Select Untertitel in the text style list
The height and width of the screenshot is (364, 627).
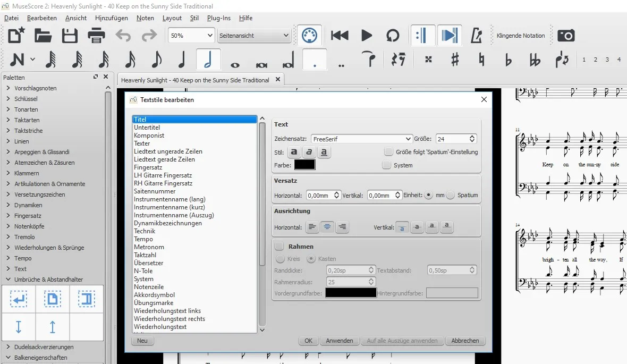tap(194, 127)
